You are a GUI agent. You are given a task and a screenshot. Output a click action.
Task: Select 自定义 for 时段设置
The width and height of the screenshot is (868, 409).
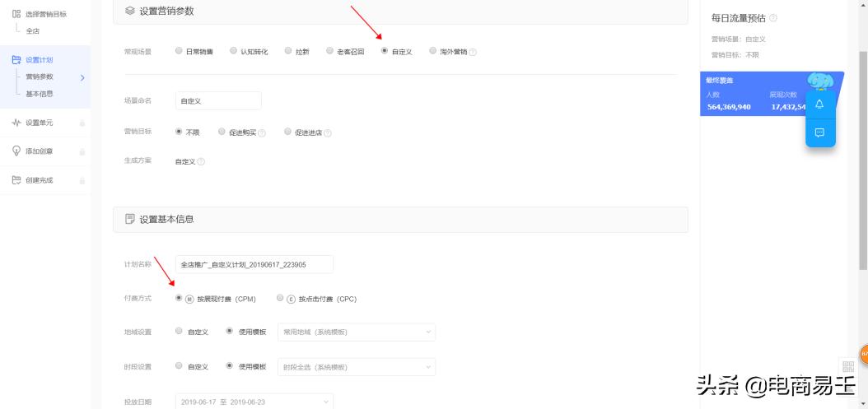(x=178, y=366)
